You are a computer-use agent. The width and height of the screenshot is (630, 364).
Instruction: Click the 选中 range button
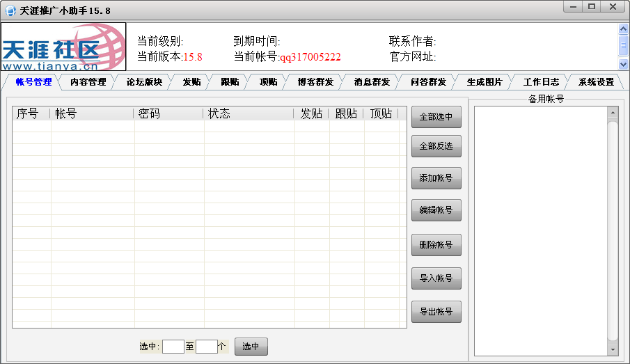251,347
